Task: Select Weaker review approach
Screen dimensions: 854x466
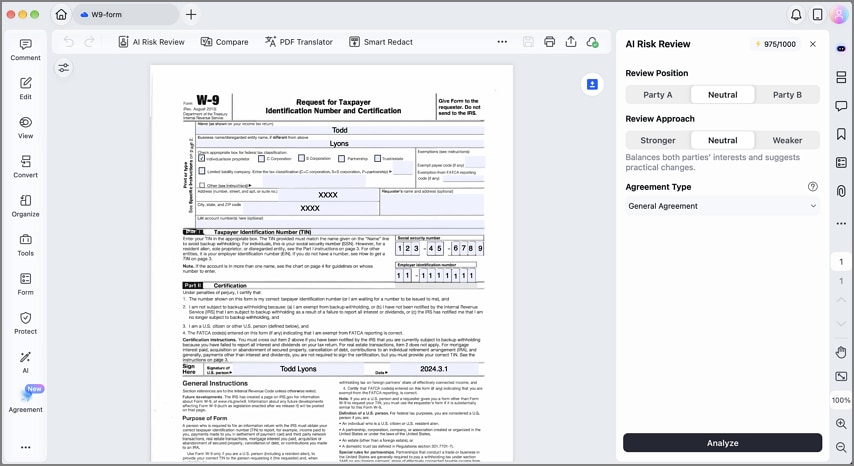Action: pyautogui.click(x=787, y=140)
